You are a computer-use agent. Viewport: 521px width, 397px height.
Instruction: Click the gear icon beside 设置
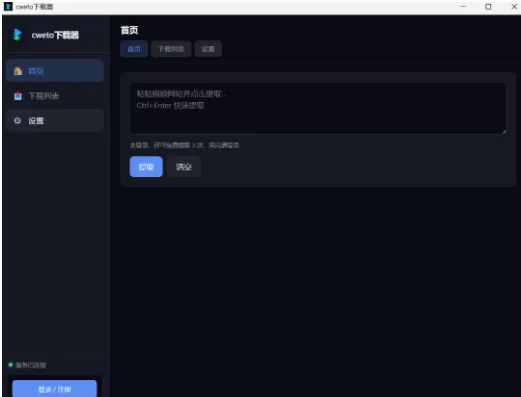click(x=17, y=120)
